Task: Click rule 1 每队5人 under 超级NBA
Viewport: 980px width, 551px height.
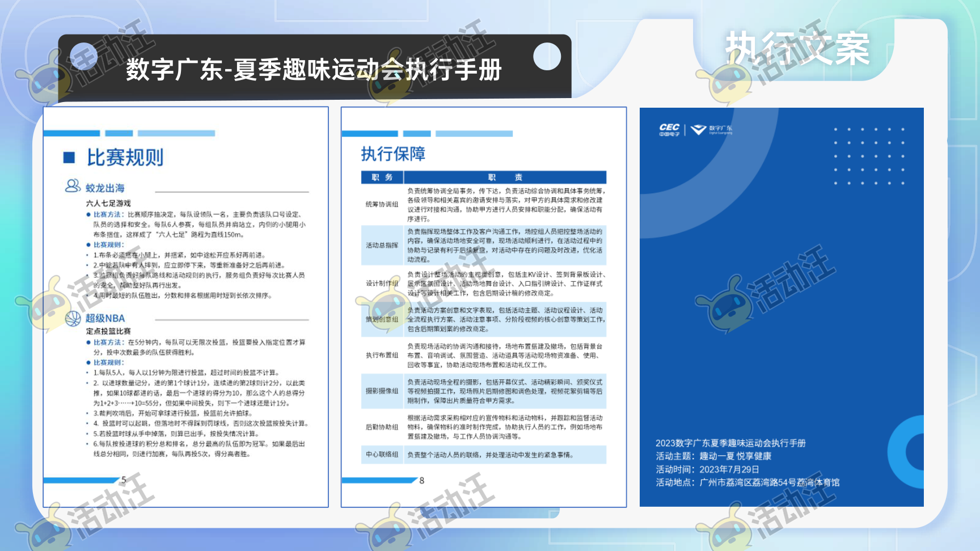Action: tap(186, 372)
